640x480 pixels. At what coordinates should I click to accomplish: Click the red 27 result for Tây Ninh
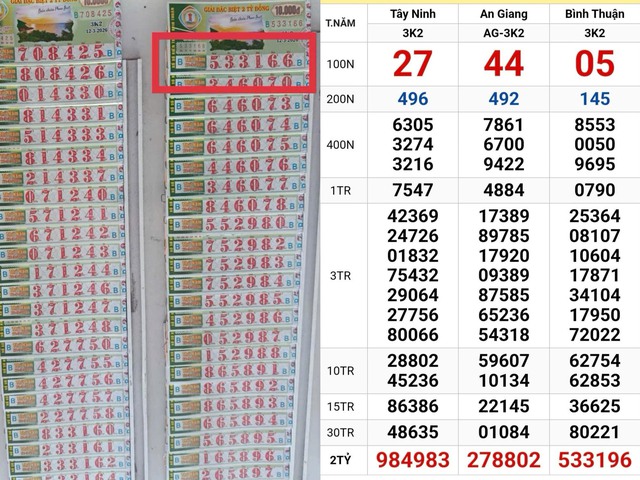[412, 64]
